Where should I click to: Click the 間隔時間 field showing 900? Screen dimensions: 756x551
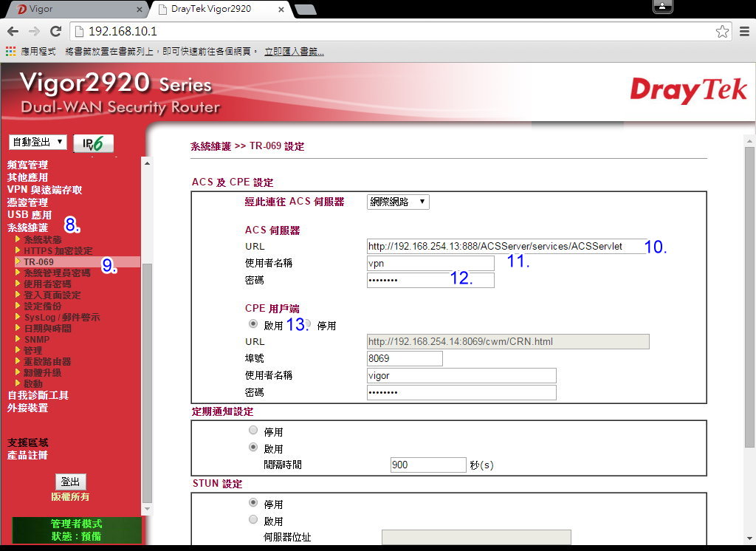click(428, 465)
